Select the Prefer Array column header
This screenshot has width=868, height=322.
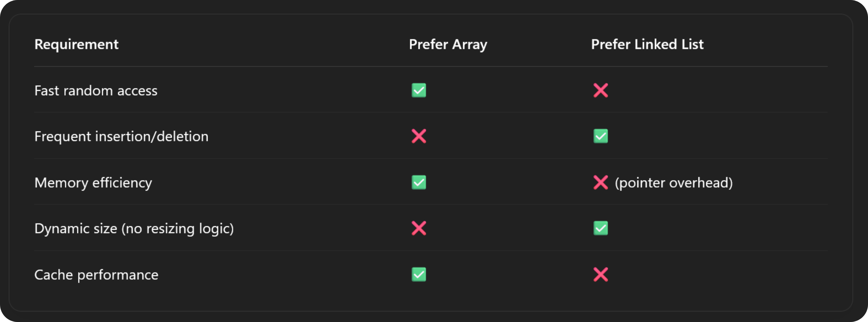[448, 44]
